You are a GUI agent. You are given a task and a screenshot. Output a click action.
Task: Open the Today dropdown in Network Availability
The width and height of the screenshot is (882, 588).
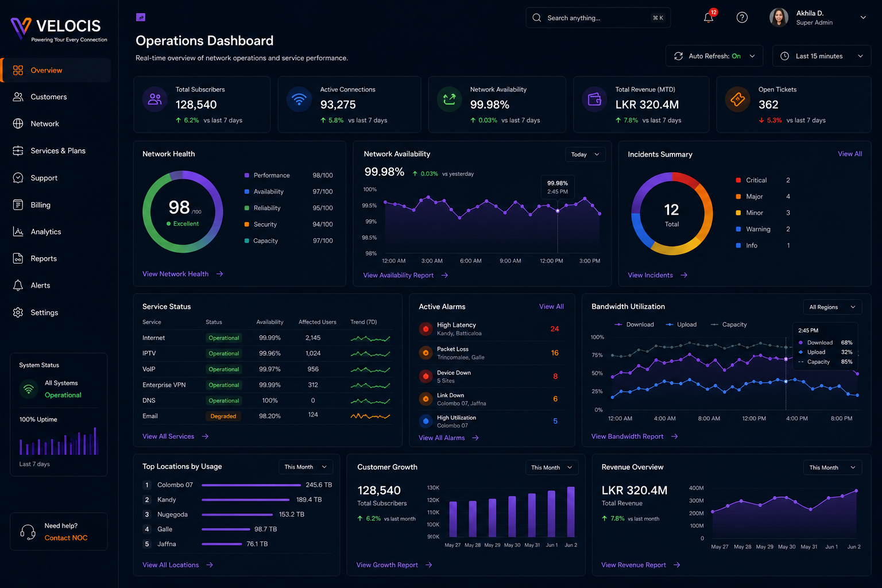click(x=585, y=154)
